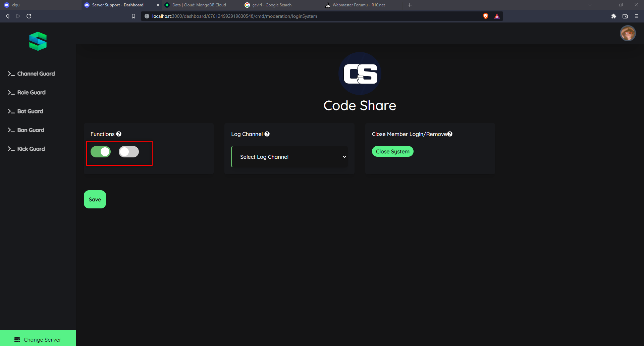The height and width of the screenshot is (346, 644).
Task: Minimize the browser window
Action: click(x=605, y=5)
